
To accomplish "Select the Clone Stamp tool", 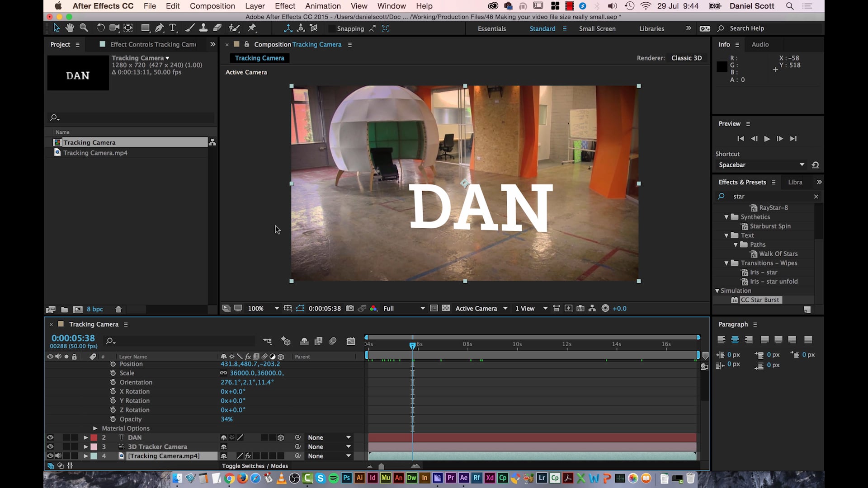I will (x=203, y=28).
